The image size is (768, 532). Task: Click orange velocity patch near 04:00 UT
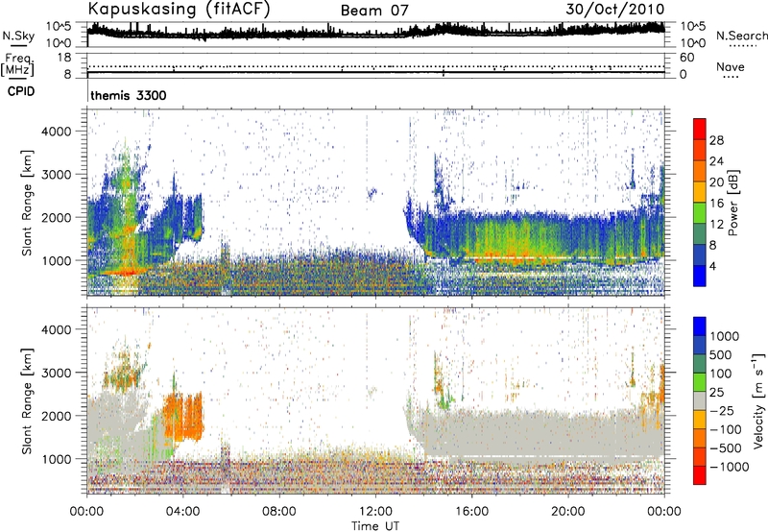pyautogui.click(x=183, y=417)
